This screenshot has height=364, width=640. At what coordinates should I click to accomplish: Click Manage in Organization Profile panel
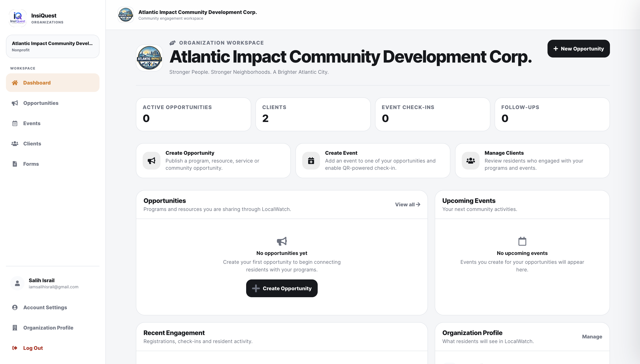point(592,337)
